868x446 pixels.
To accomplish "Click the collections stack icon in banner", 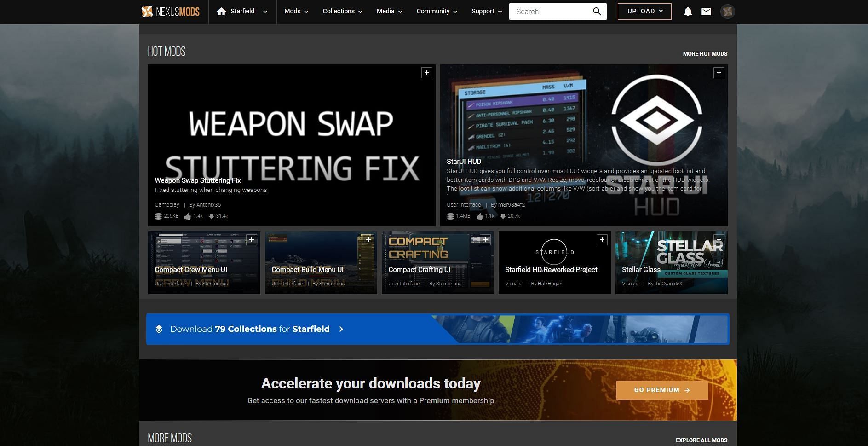I will 159,329.
